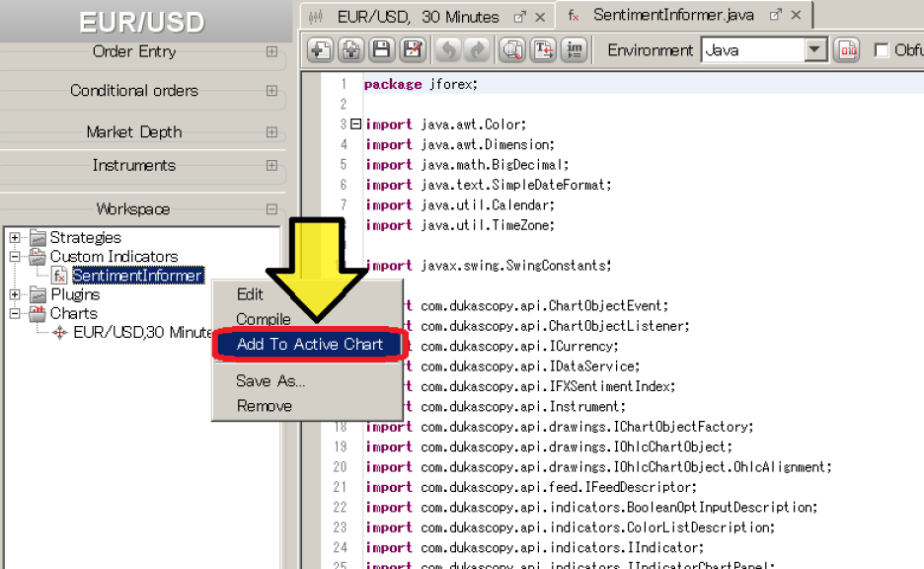Expand the Plugins tree node

(15, 294)
